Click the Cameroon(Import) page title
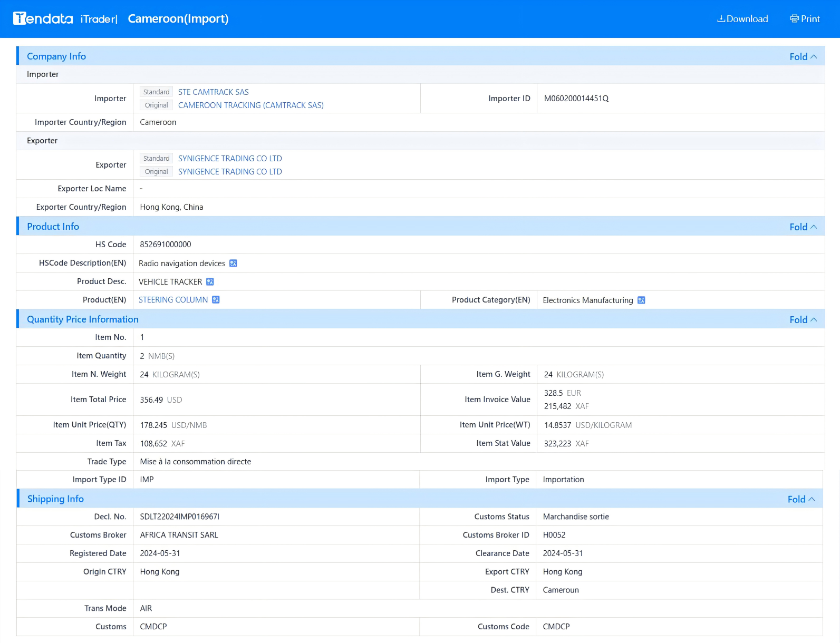This screenshot has width=840, height=643. click(178, 18)
